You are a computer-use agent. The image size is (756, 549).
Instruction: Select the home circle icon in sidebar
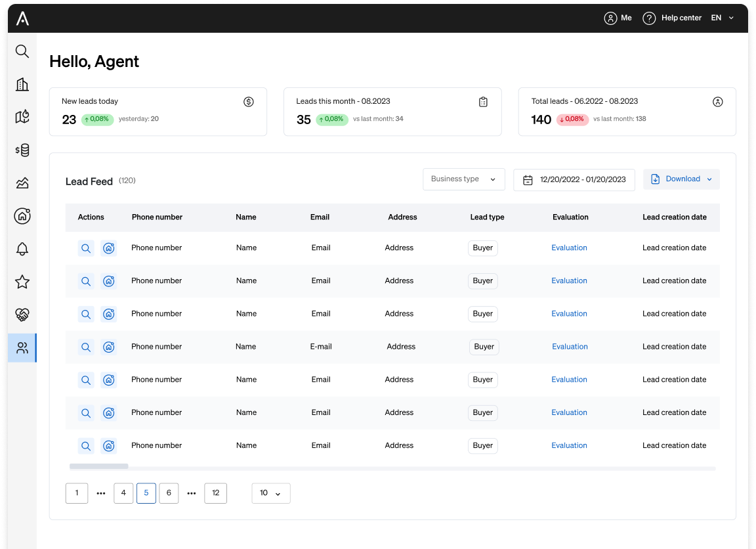(22, 215)
